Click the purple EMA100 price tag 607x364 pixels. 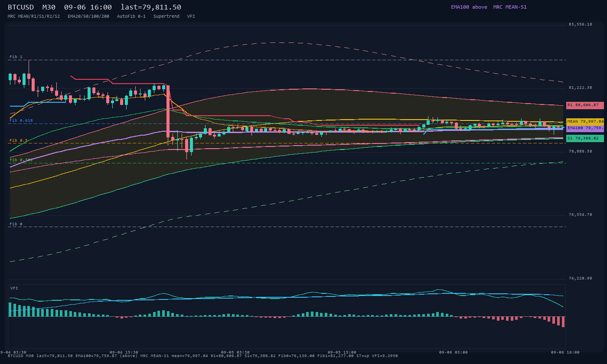[585, 128]
